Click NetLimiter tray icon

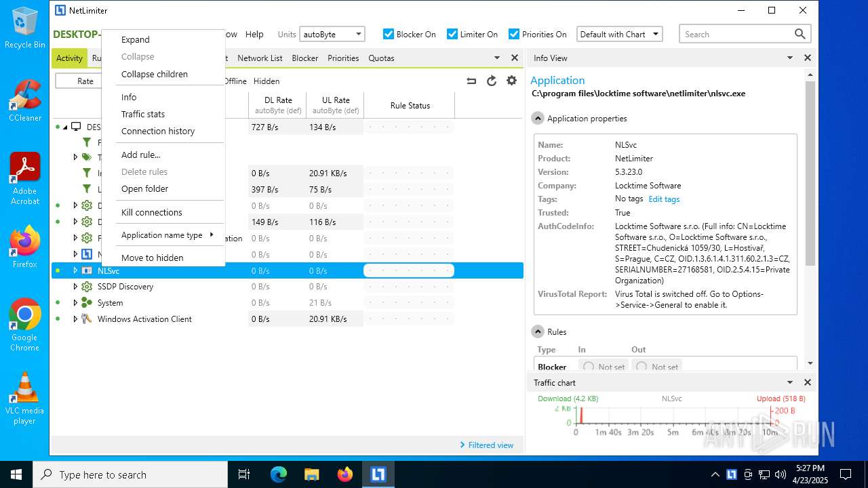pyautogui.click(x=732, y=474)
